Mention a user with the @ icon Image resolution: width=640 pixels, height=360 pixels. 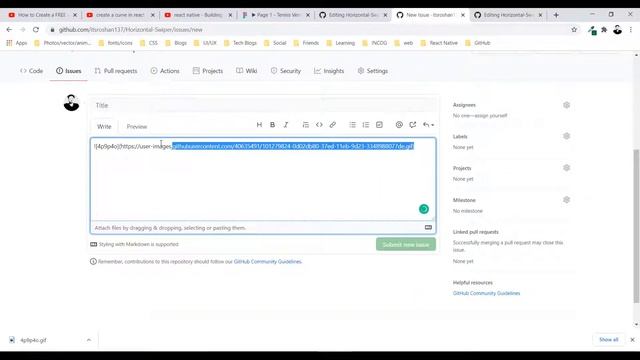point(399,125)
